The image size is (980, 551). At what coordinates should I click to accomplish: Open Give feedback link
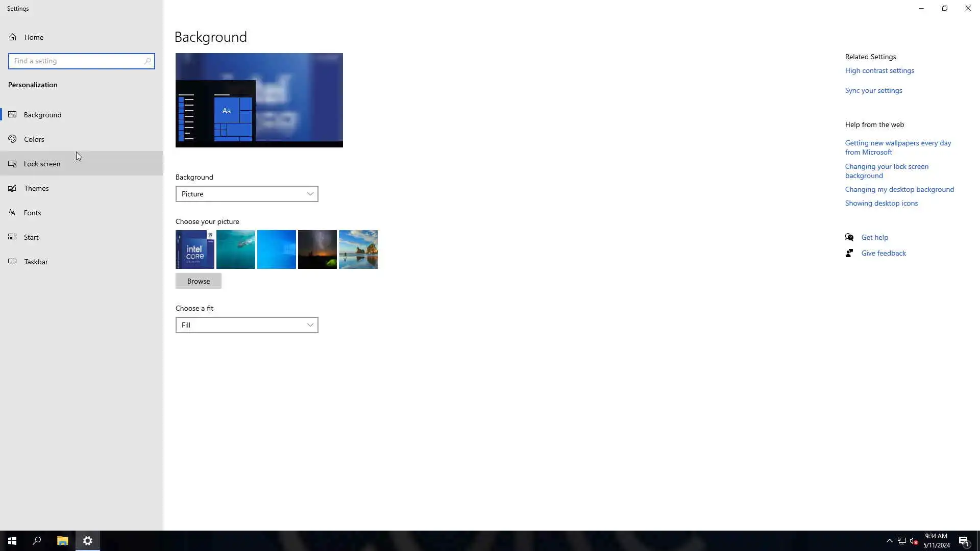coord(883,253)
